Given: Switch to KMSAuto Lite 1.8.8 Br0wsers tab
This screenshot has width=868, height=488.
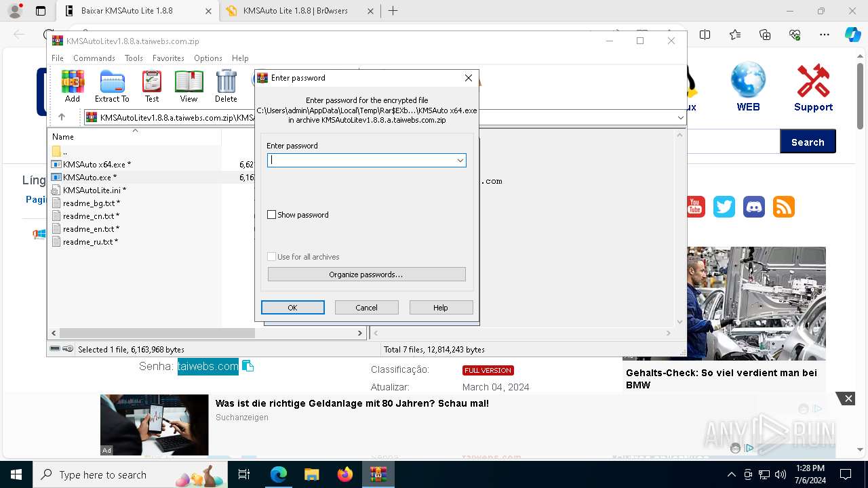Looking at the screenshot, I should click(x=300, y=11).
